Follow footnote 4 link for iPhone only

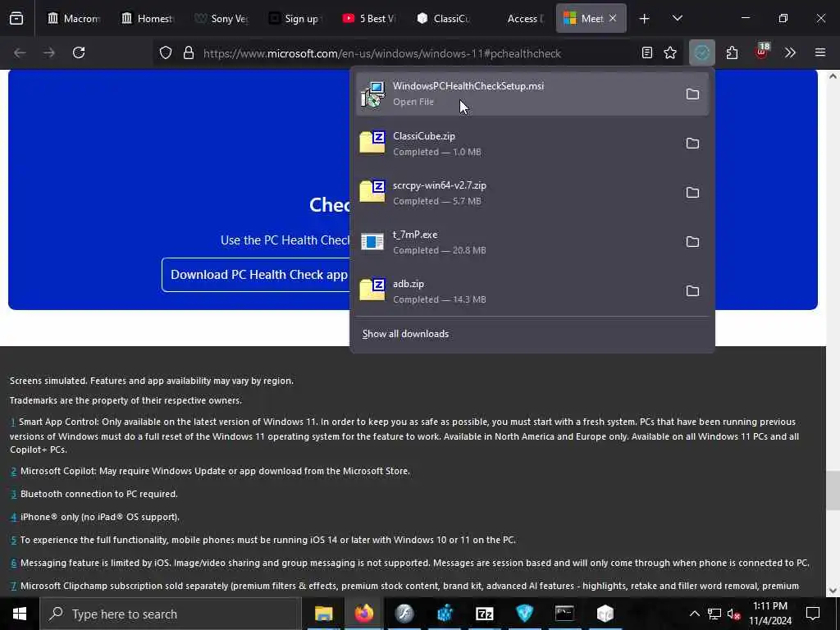(x=13, y=517)
